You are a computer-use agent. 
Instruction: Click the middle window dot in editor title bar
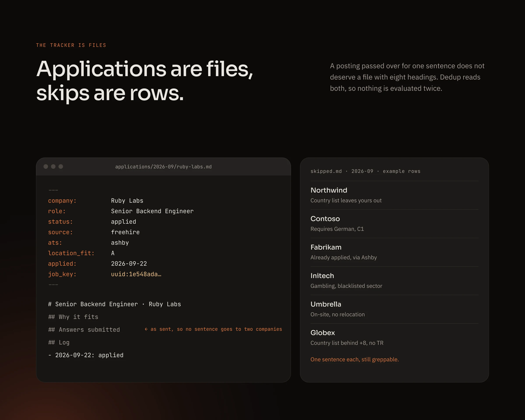pyautogui.click(x=53, y=166)
